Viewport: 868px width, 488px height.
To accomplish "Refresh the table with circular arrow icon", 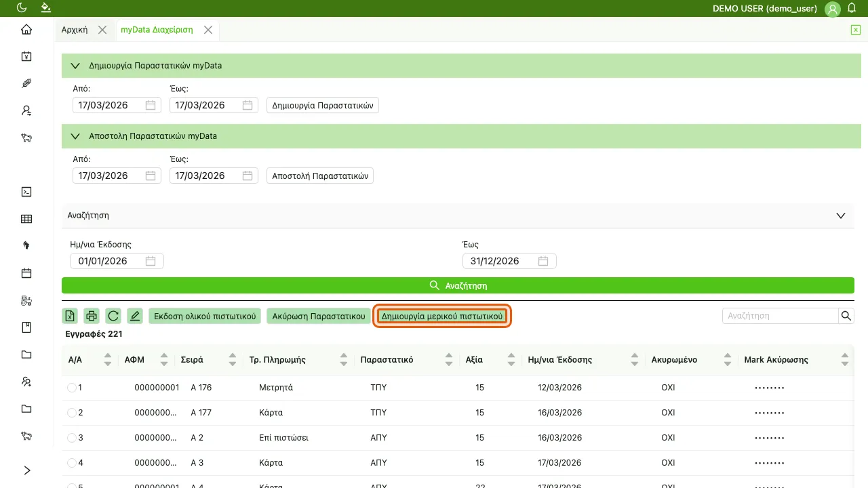I will 113,316.
